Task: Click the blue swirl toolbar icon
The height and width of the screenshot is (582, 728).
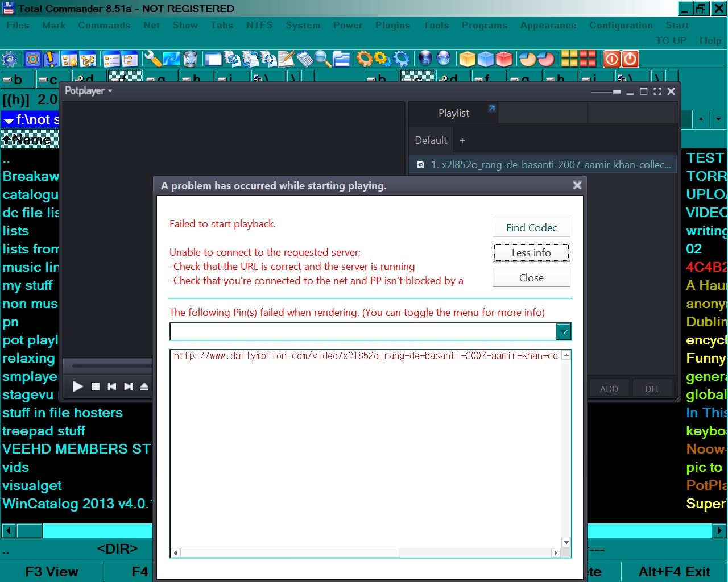Action: (171, 59)
